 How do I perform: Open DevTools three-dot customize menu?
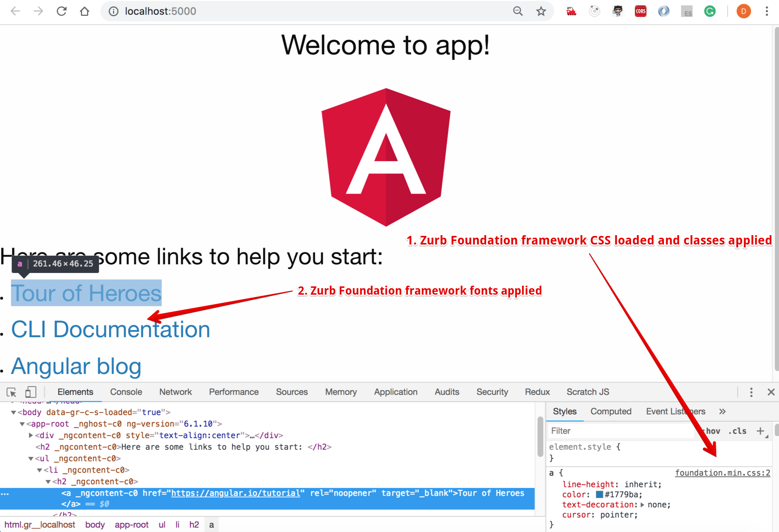pyautogui.click(x=751, y=392)
